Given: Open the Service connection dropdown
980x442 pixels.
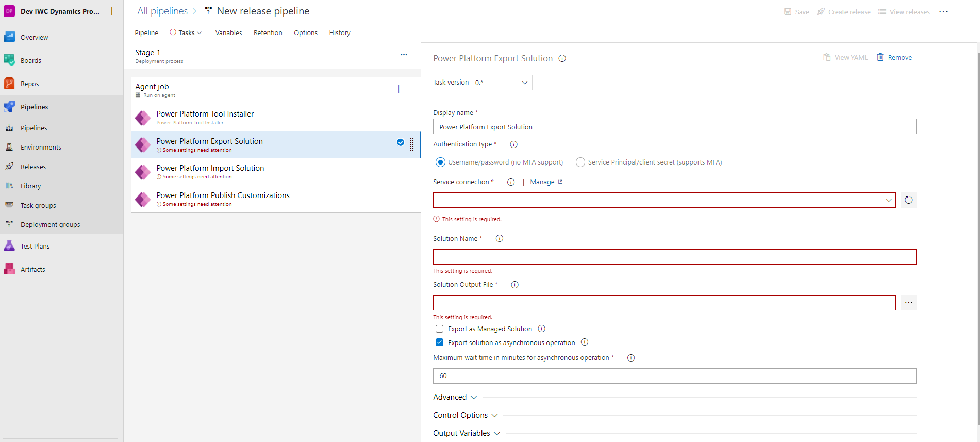Looking at the screenshot, I should (665, 200).
